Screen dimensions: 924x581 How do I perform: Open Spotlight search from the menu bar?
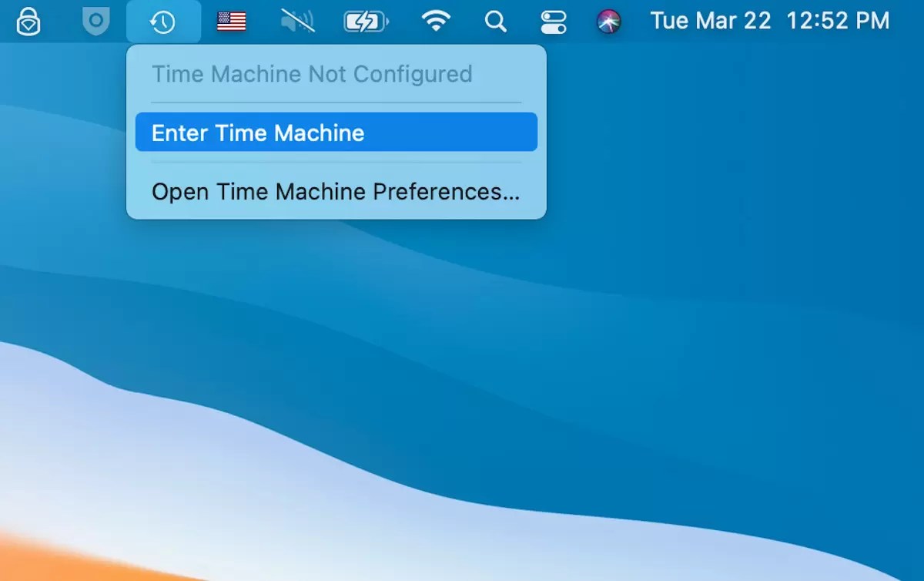coord(495,22)
